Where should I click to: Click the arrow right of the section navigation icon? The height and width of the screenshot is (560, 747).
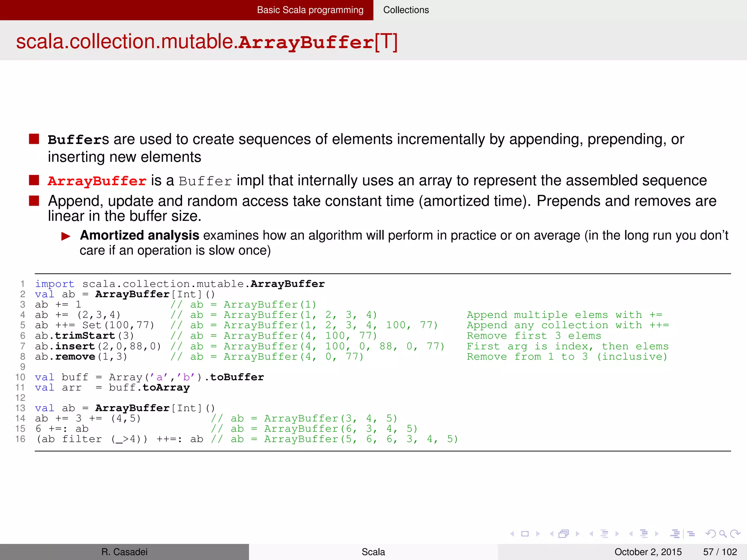point(657,534)
